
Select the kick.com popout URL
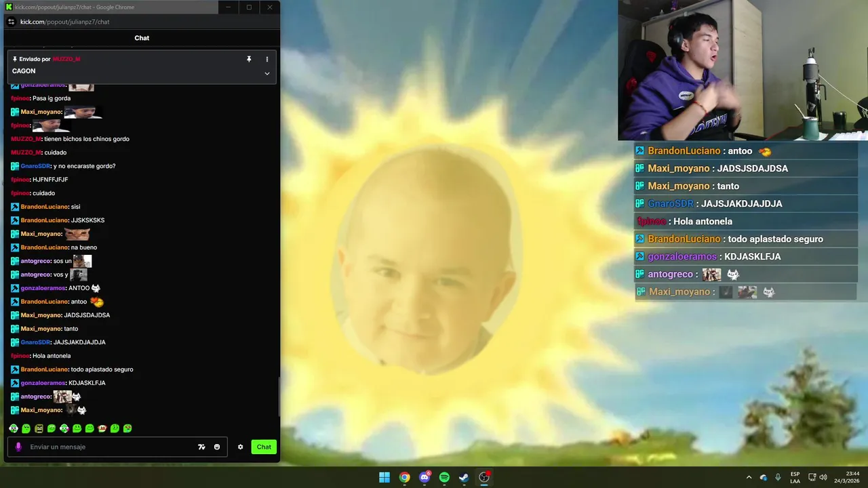(x=64, y=22)
